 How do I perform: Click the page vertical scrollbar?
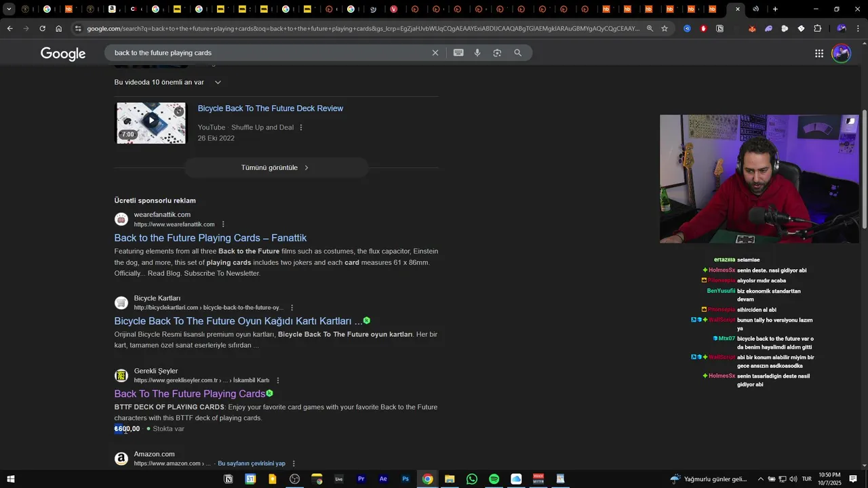point(864,169)
